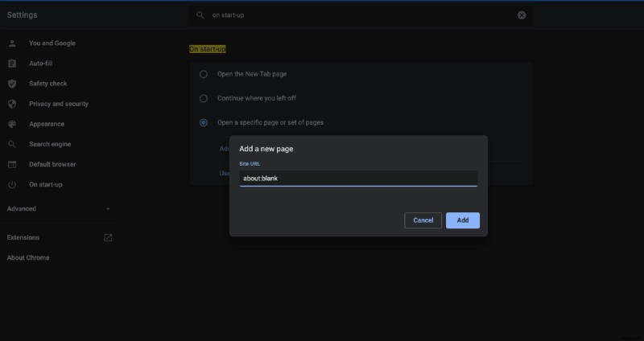This screenshot has height=341, width=644.
Task: Click the Safety check shield icon
Action: (12, 84)
